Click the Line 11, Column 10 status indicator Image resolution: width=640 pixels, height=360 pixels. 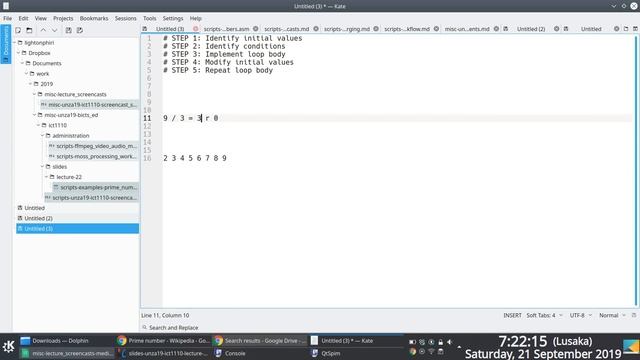pos(165,316)
